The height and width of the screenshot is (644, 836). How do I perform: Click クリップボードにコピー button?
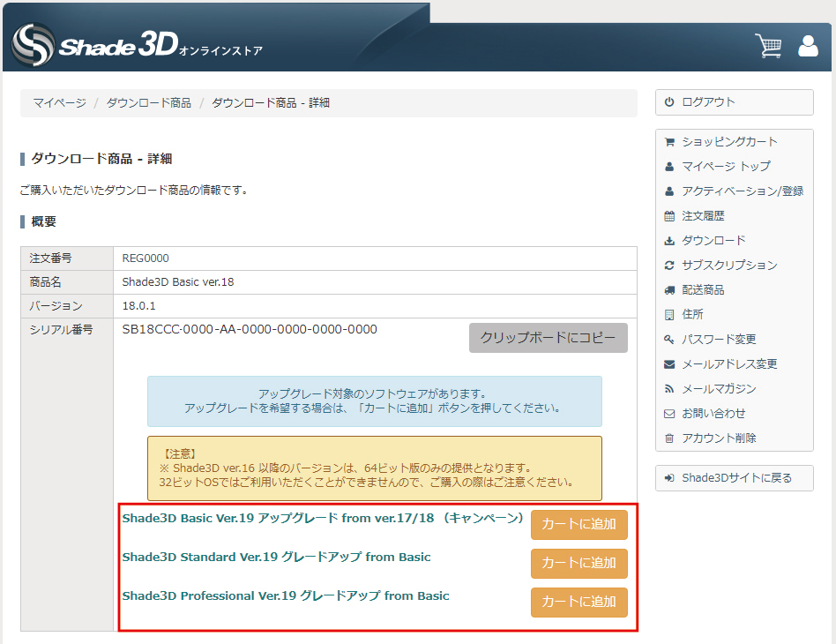click(x=549, y=338)
